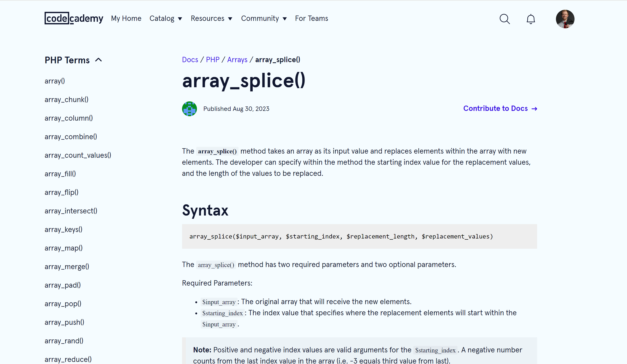Screen dimensions: 627x364
Task: View the array_count_values() entry
Action: 78,155
